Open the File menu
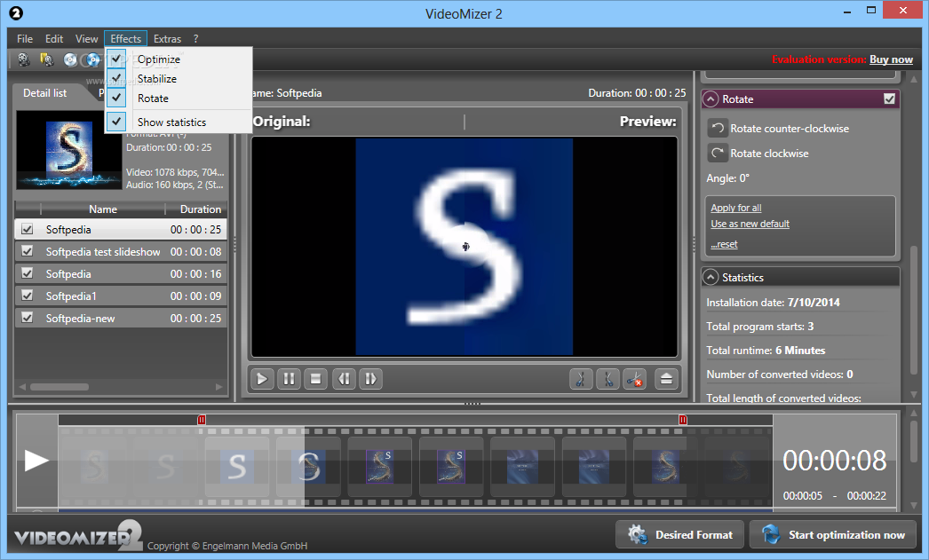This screenshot has height=560, width=929. pyautogui.click(x=25, y=38)
